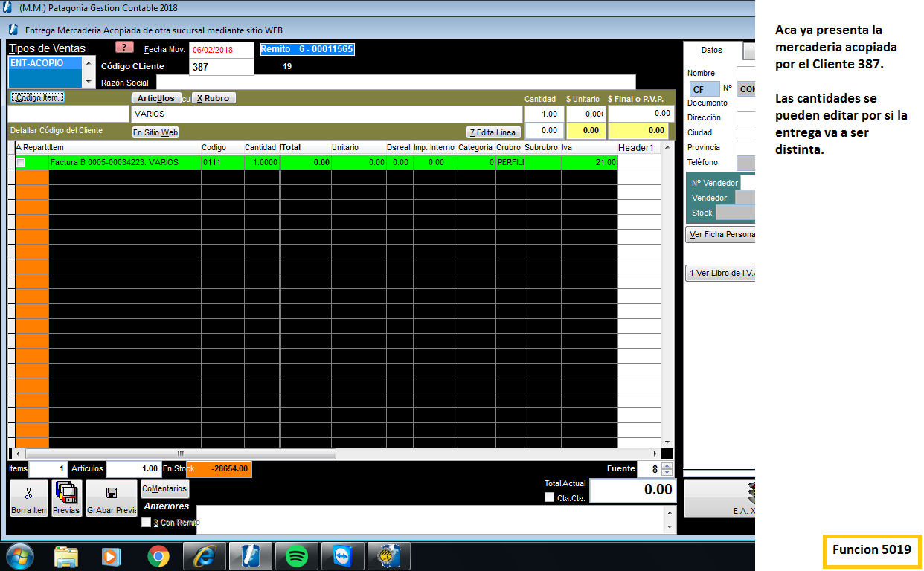Open Internet Explorer from the taskbar
924x571 pixels.
[x=204, y=555]
